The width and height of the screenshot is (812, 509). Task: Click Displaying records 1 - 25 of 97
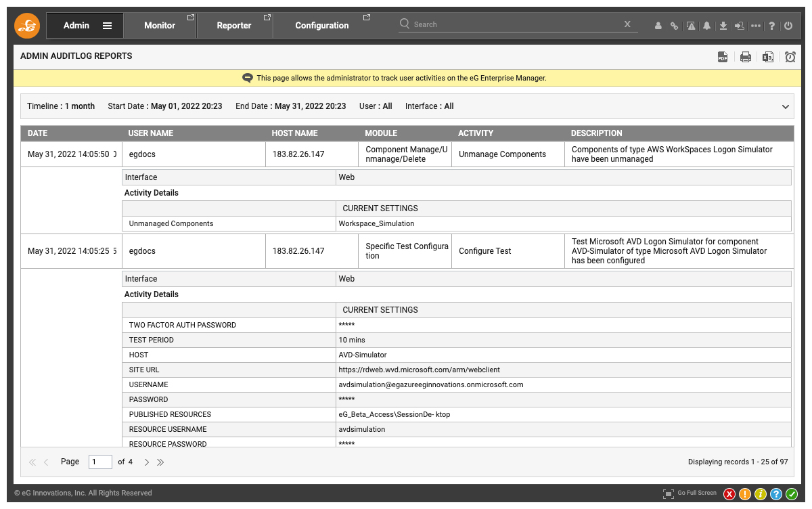[738, 462]
